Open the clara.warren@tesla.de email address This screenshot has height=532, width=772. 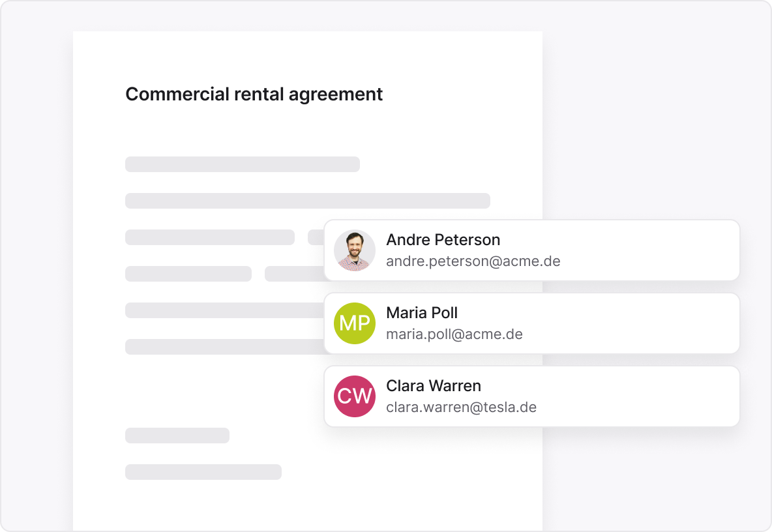pyautogui.click(x=461, y=407)
